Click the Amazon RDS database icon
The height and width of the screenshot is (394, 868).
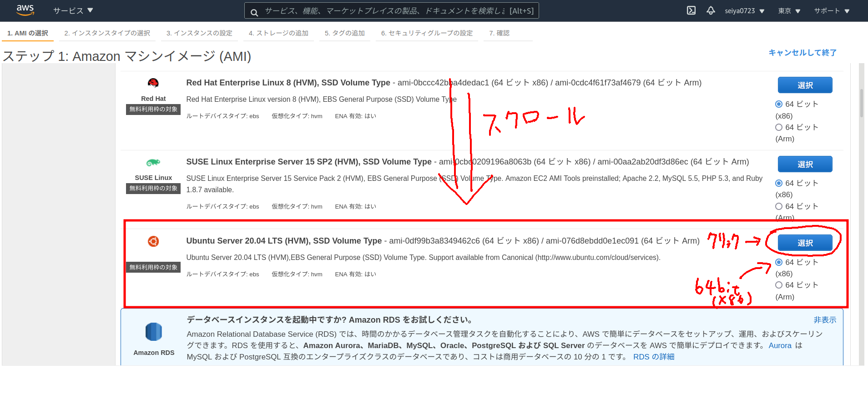coord(154,332)
